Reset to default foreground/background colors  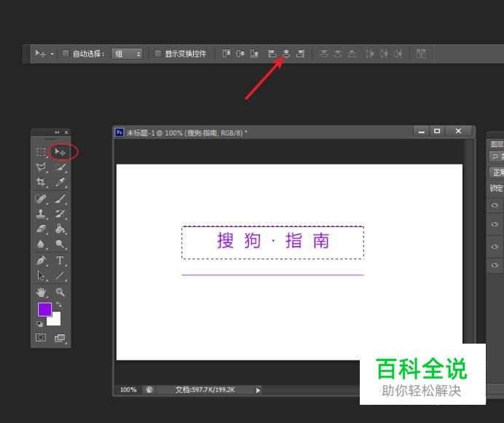(39, 324)
